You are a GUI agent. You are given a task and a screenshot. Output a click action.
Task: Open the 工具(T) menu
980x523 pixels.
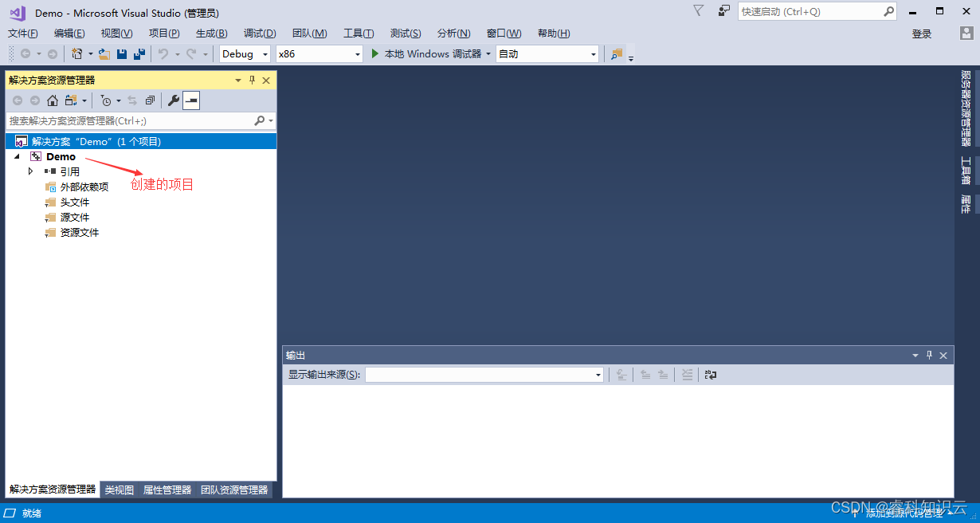[359, 33]
